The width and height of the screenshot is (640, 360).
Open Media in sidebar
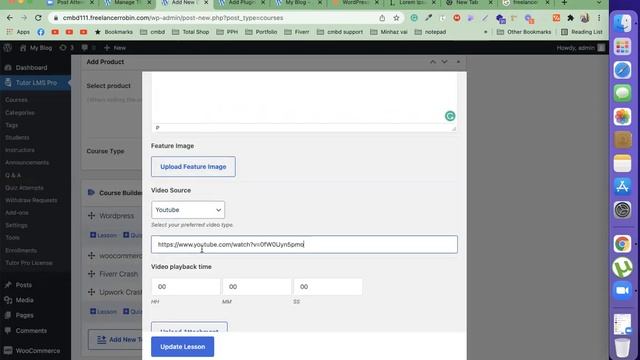(x=24, y=300)
